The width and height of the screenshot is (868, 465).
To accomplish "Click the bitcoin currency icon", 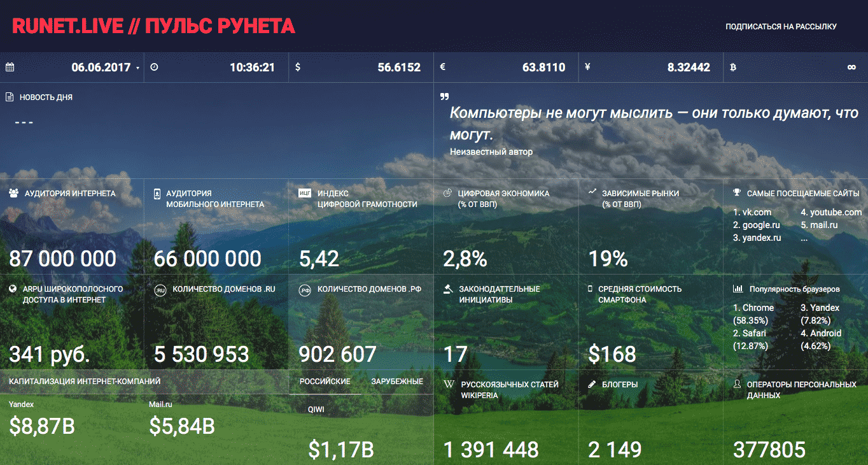I will click(x=732, y=67).
